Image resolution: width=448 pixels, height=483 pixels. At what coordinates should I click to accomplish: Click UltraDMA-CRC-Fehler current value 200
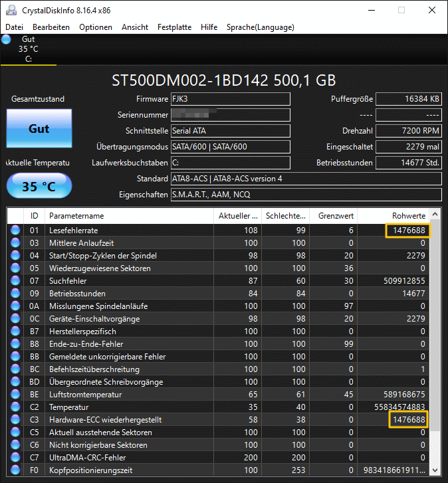[251, 458]
